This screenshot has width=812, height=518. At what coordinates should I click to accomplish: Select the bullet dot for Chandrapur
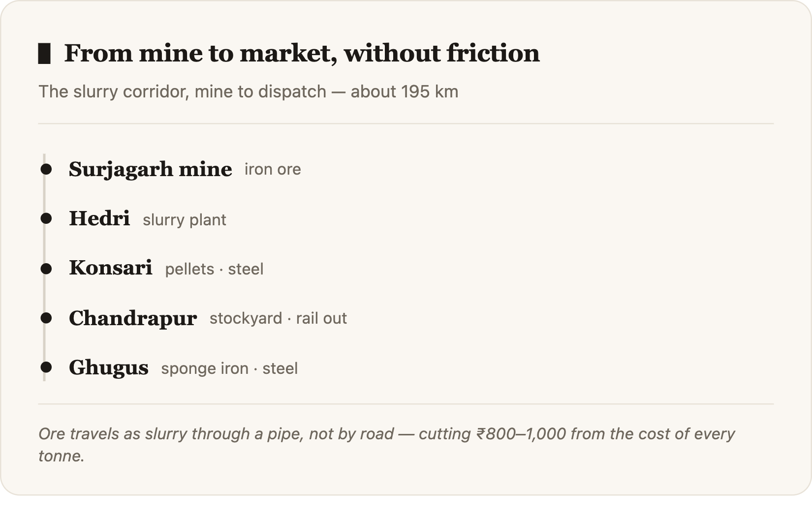tap(46, 318)
